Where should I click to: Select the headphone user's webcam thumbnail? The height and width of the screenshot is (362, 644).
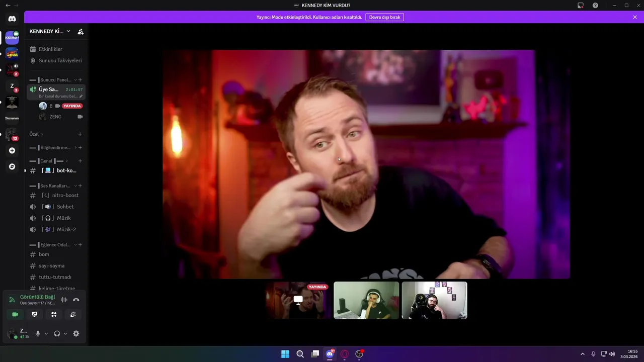click(x=366, y=300)
